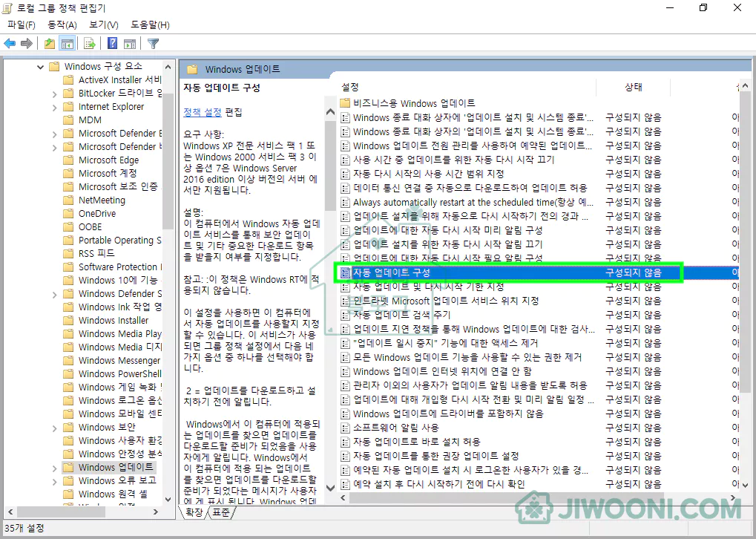Click the Back arrow toolbar icon
This screenshot has width=756, height=539.
point(10,43)
